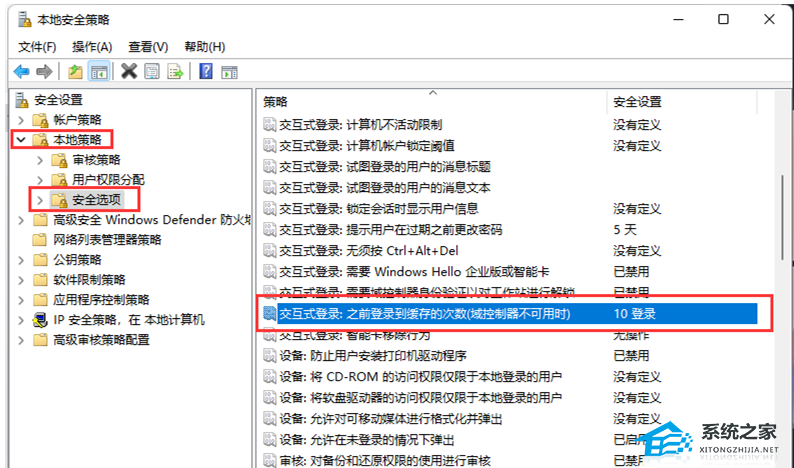This screenshot has width=794, height=468.
Task: Open the Properties toolbar icon
Action: coord(152,71)
